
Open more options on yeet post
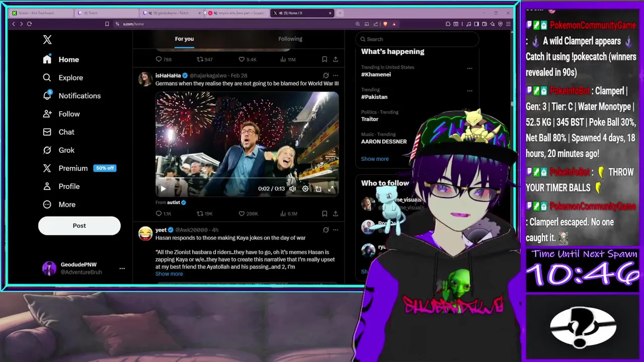336,230
